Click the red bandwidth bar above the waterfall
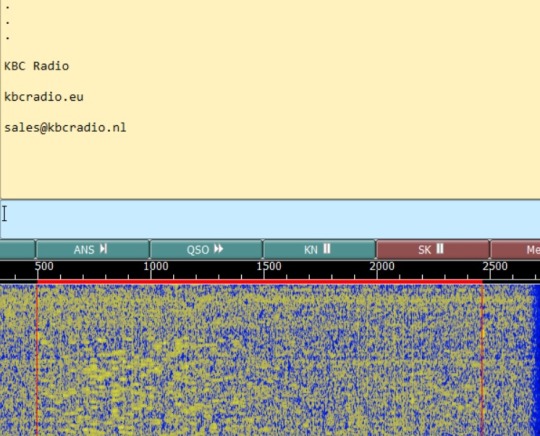540x436 pixels. pyautogui.click(x=260, y=282)
